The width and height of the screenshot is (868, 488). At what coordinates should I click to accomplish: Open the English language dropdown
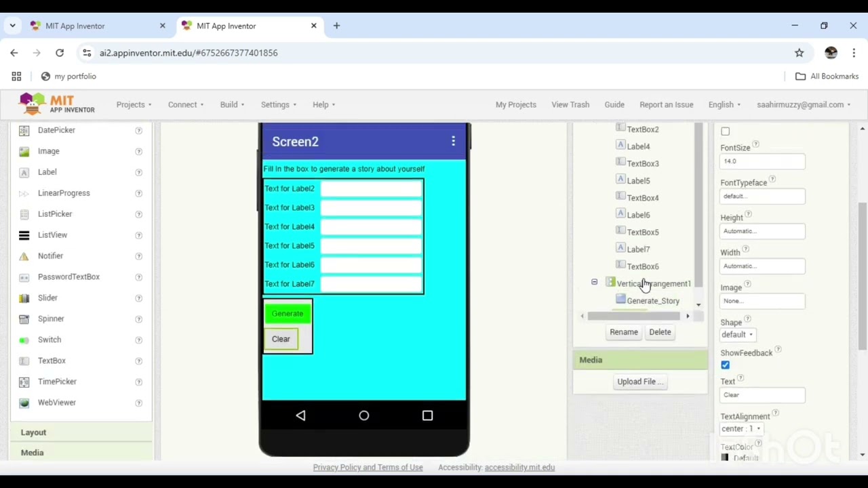[724, 104]
